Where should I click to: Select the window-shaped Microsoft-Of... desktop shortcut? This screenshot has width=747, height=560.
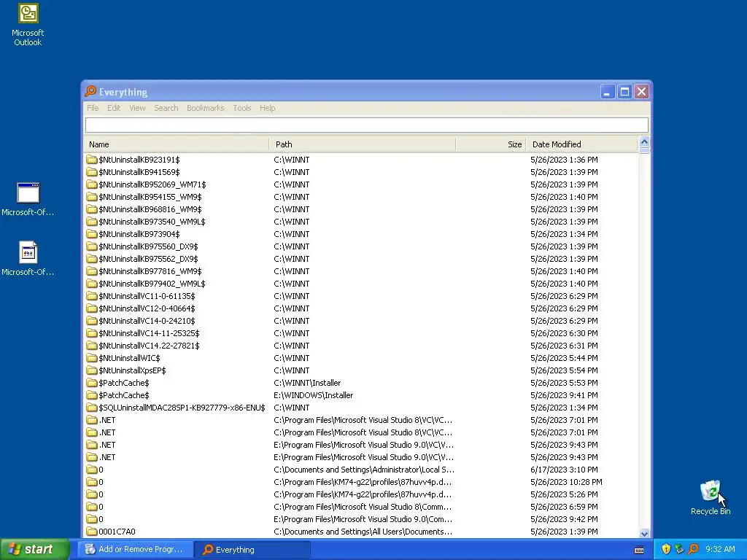click(28, 199)
